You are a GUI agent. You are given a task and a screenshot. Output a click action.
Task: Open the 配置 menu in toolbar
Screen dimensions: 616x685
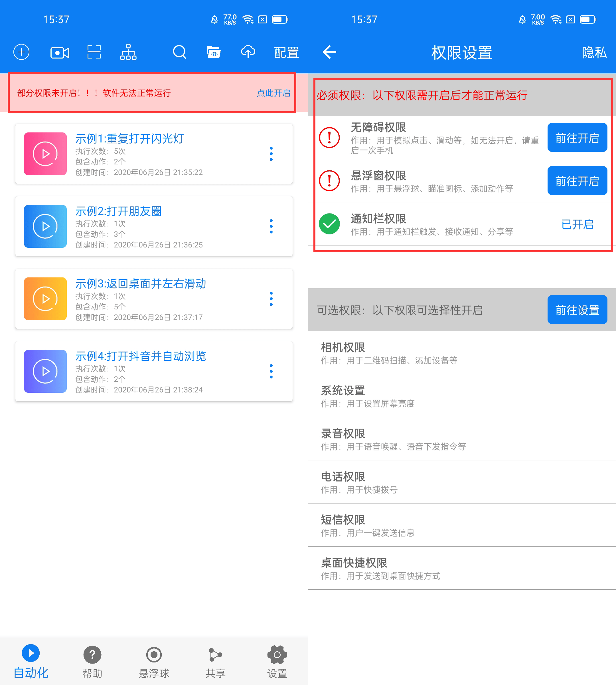coord(286,53)
